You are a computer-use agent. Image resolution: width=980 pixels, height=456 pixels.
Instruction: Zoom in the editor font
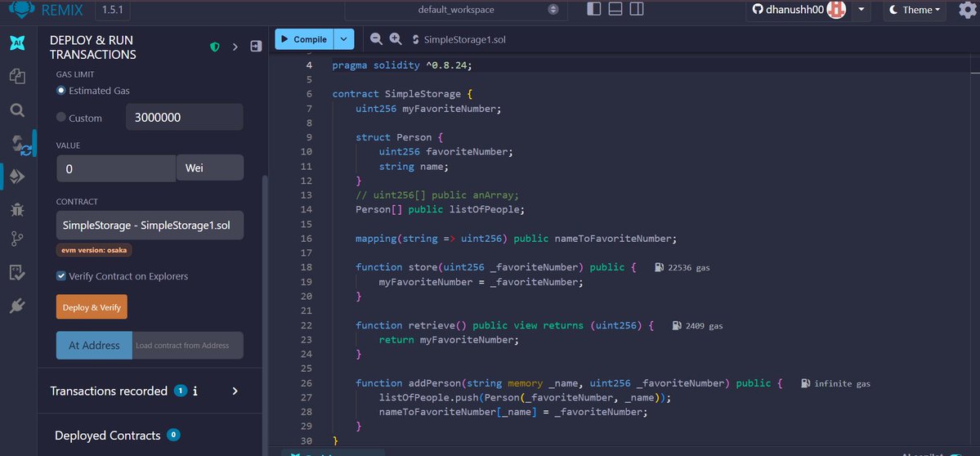click(x=395, y=38)
